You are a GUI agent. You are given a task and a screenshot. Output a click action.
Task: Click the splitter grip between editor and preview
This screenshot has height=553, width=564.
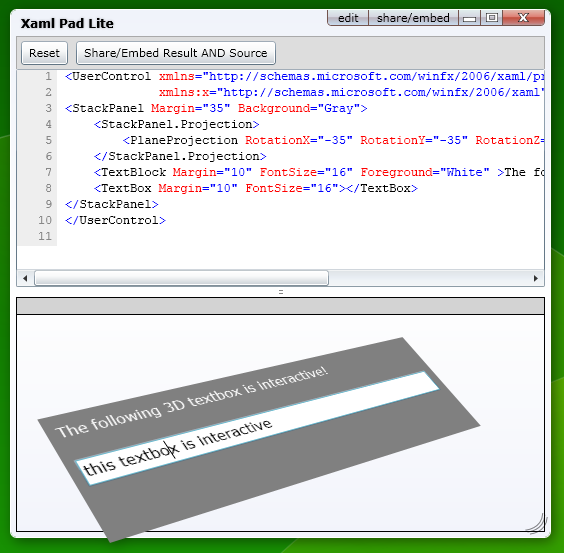pyautogui.click(x=281, y=292)
